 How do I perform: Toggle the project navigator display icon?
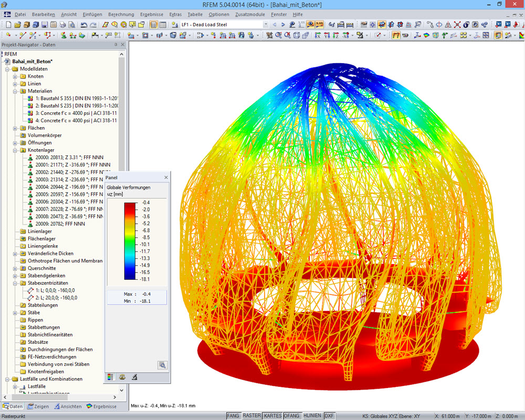154,25
